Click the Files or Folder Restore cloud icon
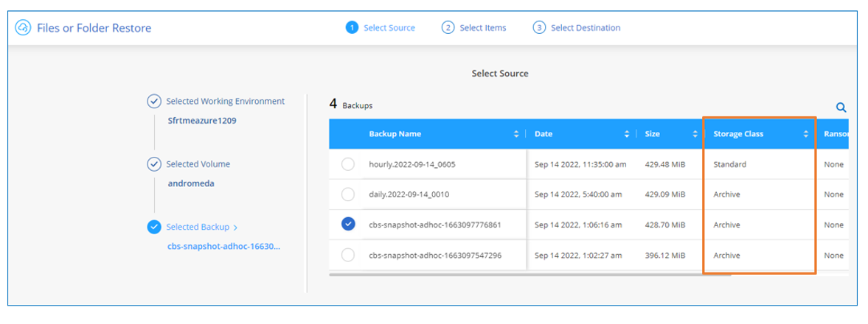The height and width of the screenshot is (324, 868). (23, 28)
